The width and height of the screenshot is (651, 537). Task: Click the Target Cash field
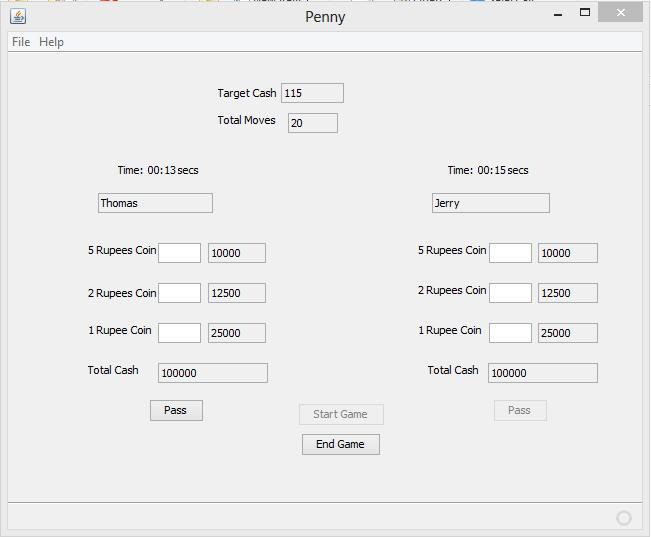[x=312, y=93]
